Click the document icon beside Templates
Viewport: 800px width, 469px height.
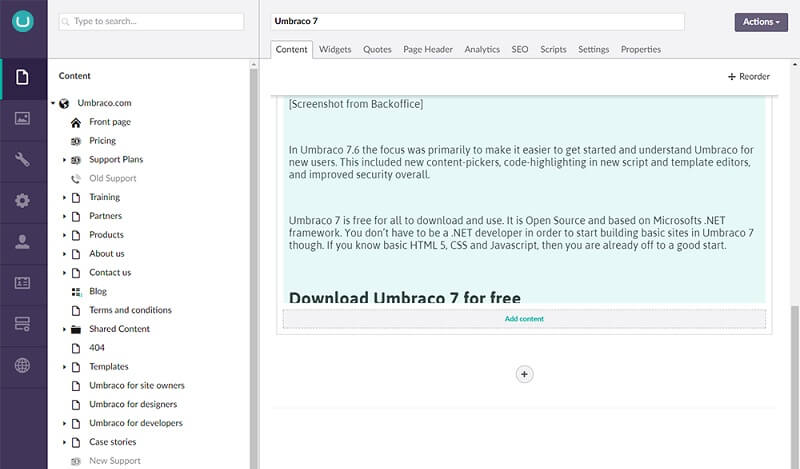(x=76, y=367)
